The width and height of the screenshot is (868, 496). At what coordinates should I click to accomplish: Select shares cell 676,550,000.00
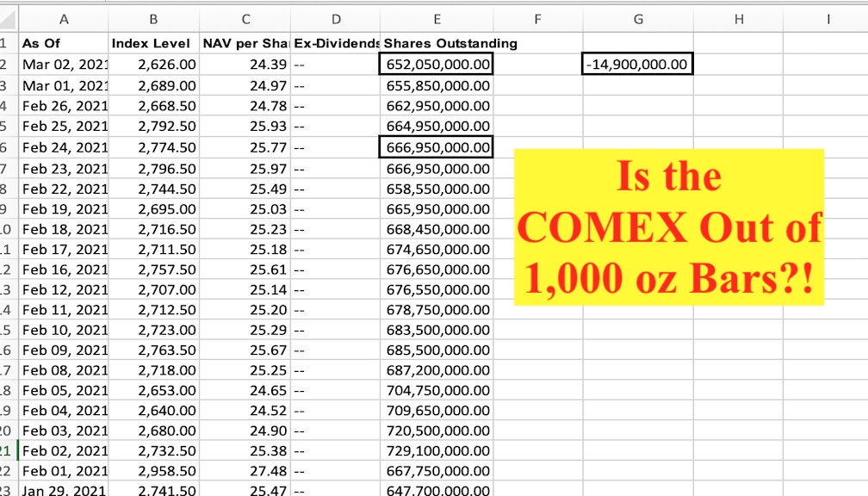pos(437,289)
